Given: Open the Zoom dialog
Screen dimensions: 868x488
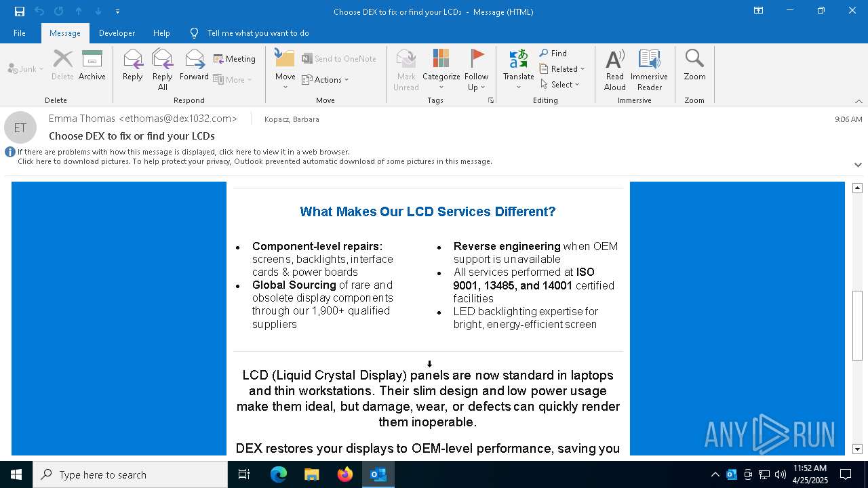Looking at the screenshot, I should point(694,66).
